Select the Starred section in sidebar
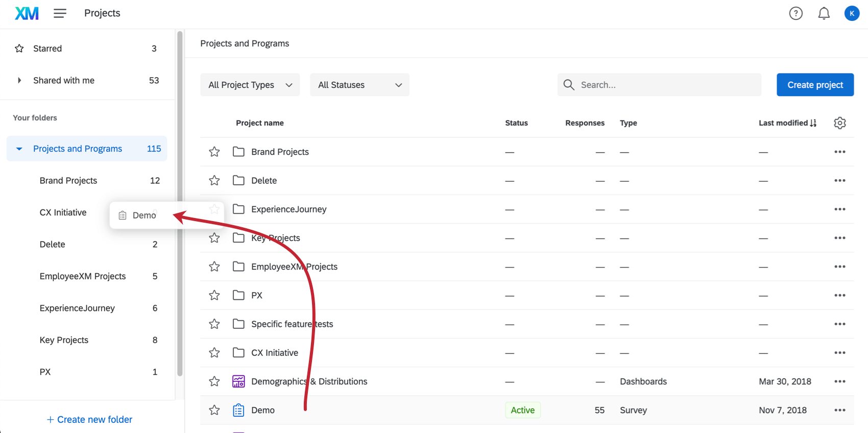The image size is (868, 433). pyautogui.click(x=47, y=49)
